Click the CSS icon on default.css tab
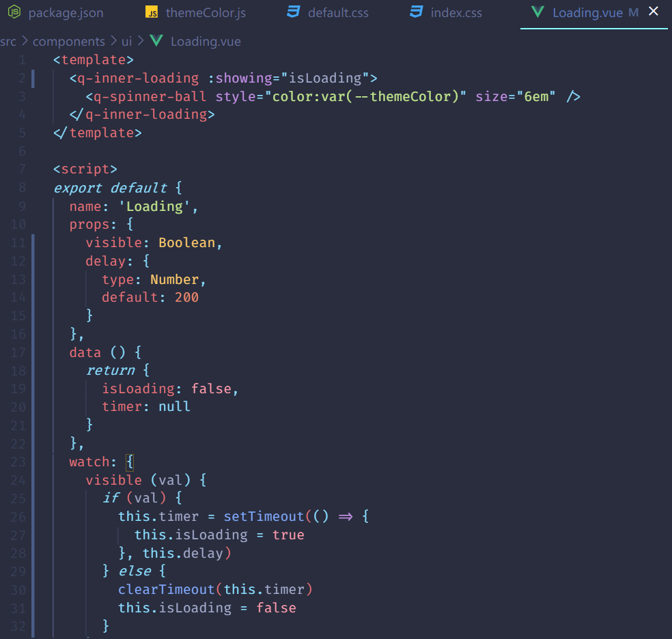Image resolution: width=672 pixels, height=639 pixels. click(x=294, y=12)
